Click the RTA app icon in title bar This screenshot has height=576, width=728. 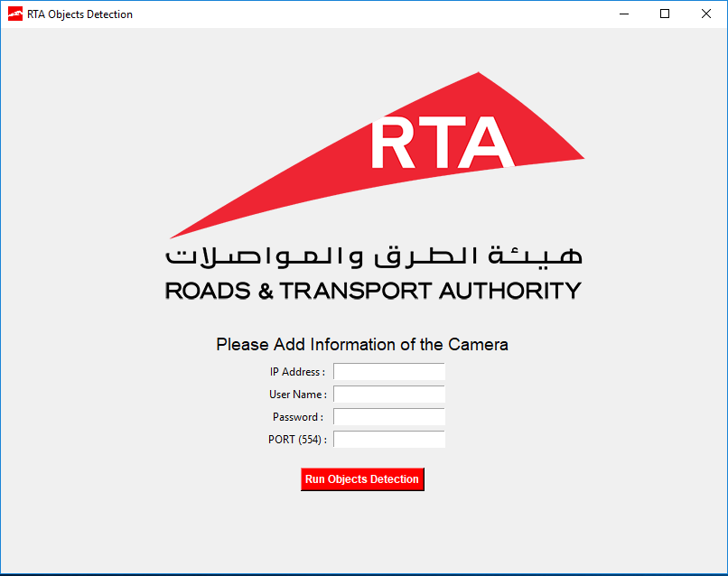click(15, 14)
